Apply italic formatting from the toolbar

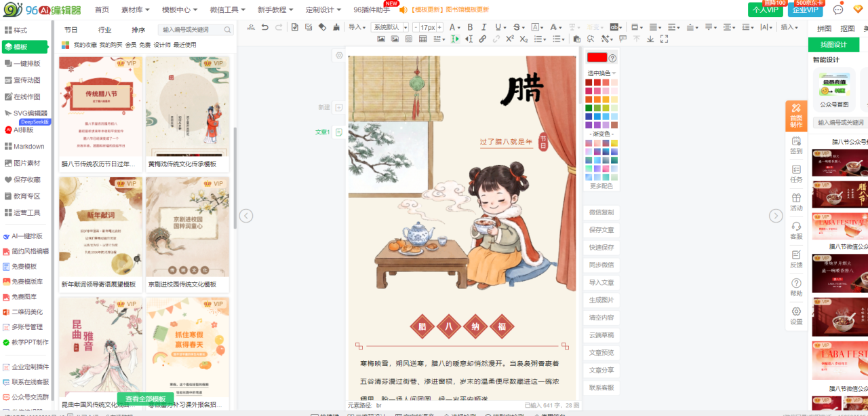point(484,27)
